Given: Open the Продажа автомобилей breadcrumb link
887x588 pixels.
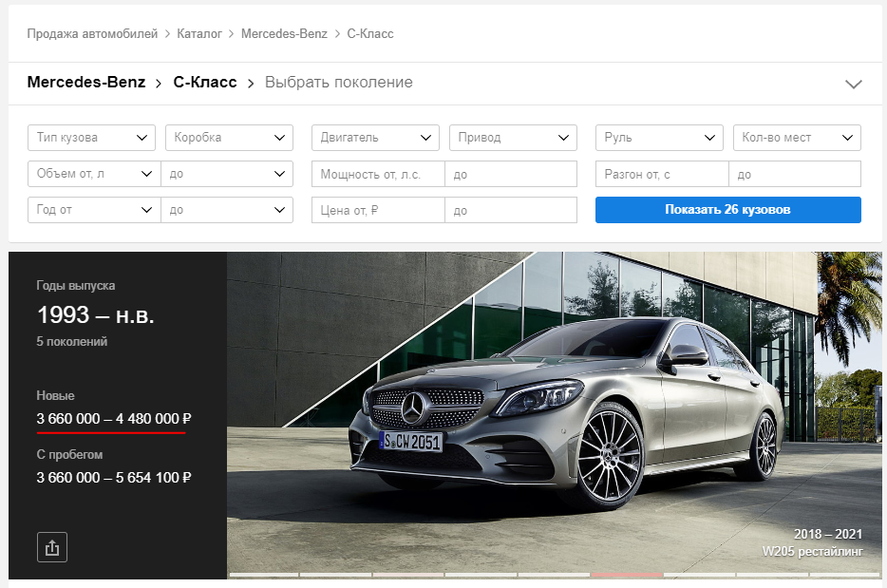Looking at the screenshot, I should 92,34.
